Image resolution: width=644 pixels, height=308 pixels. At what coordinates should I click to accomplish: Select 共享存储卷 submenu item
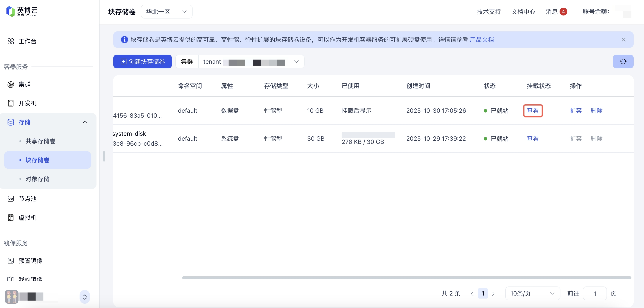(40, 141)
